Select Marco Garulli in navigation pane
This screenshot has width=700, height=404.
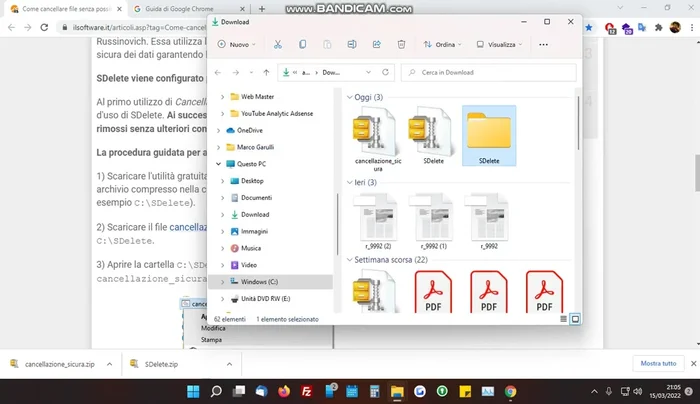255,147
